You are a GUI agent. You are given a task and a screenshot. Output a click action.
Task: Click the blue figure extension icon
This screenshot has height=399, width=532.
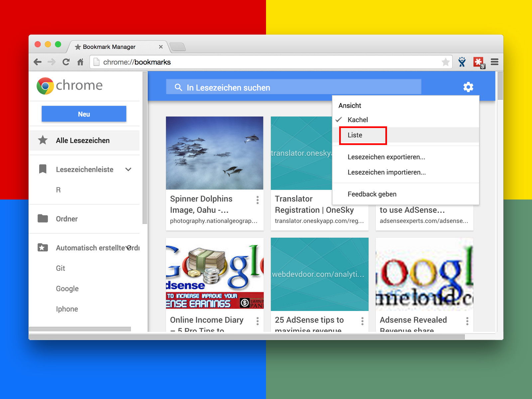point(462,62)
